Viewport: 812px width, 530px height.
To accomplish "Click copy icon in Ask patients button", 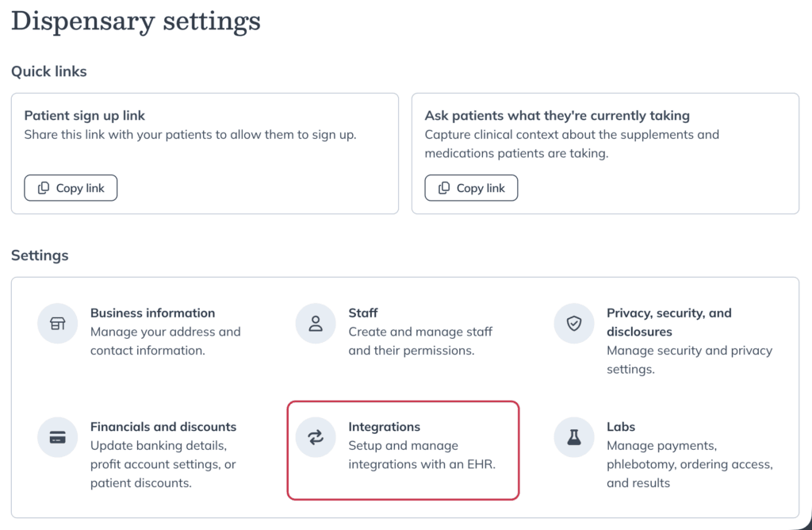I will [444, 188].
